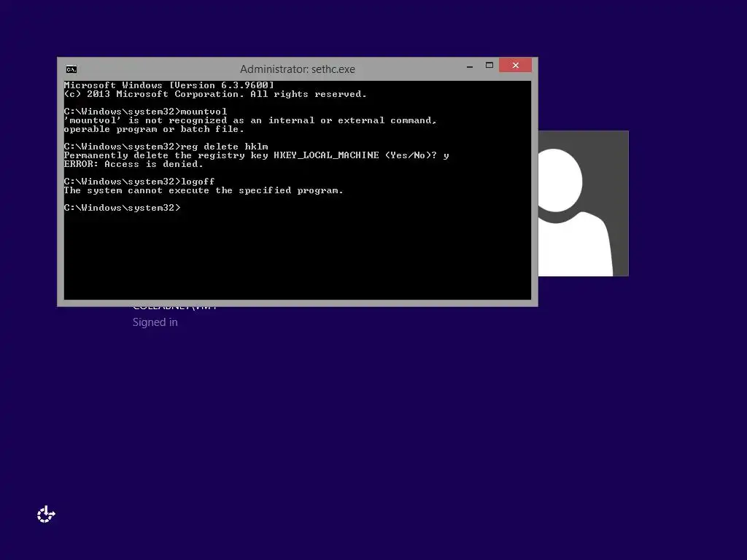Close the Administrator: sethc.exe window
The width and height of the screenshot is (747, 560).
tap(516, 65)
